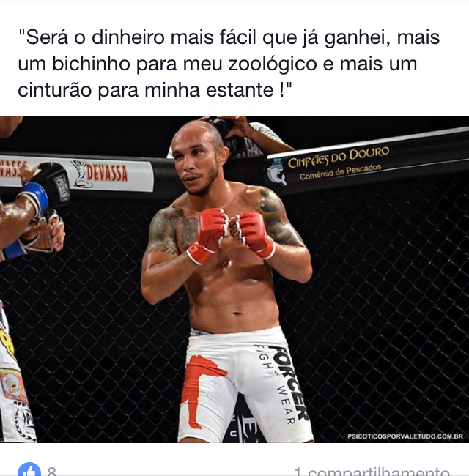Click the orange figure graphic on white shorts
The height and width of the screenshot is (476, 469).
point(201,390)
